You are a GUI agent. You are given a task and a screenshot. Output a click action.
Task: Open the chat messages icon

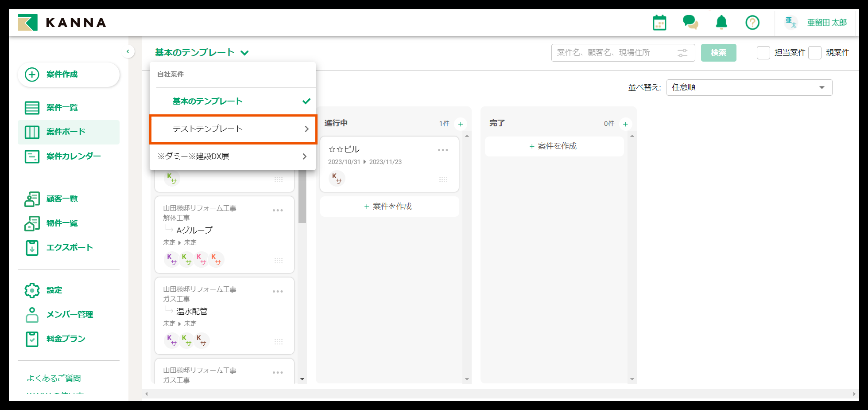[x=690, y=22]
